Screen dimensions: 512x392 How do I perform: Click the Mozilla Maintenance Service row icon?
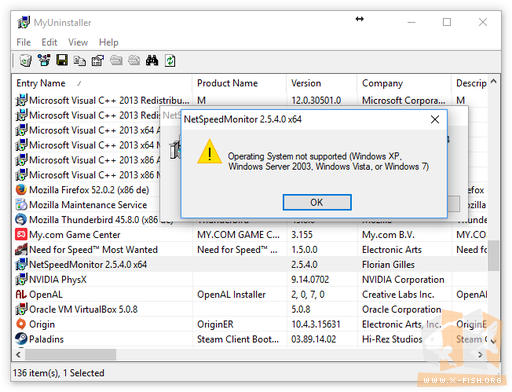click(21, 204)
